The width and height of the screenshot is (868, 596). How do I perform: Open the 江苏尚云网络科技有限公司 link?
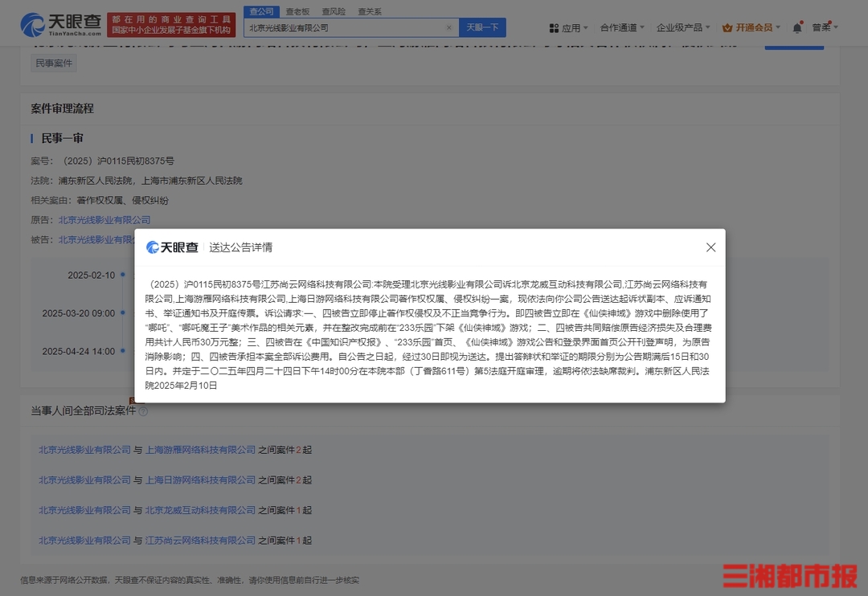pyautogui.click(x=200, y=540)
